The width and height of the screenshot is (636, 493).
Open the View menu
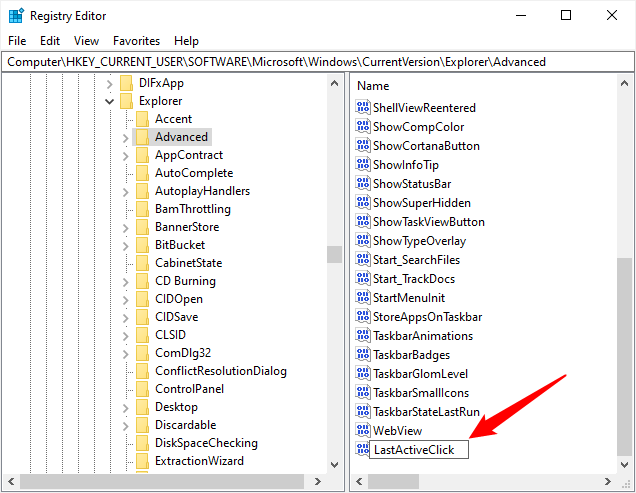86,41
